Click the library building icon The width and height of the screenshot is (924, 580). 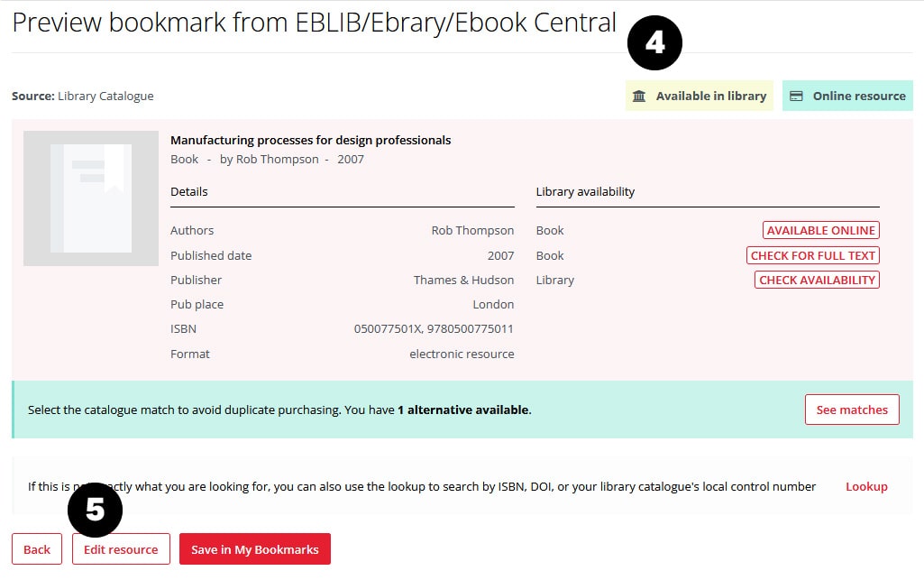coord(639,97)
